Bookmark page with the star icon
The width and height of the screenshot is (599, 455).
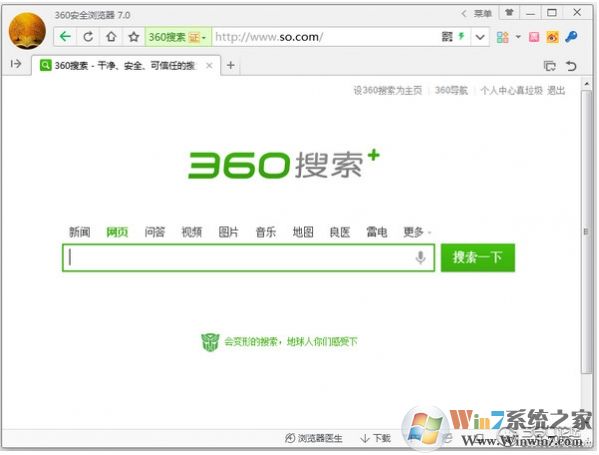[133, 37]
